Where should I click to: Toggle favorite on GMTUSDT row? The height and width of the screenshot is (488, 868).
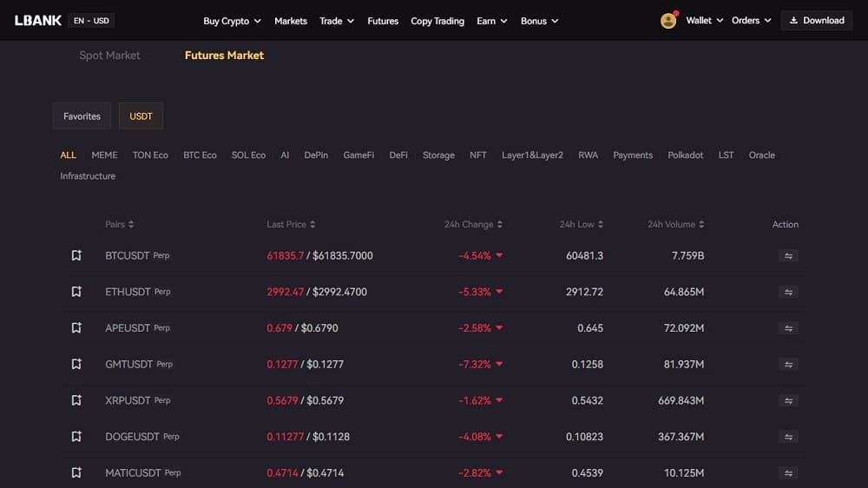pos(76,364)
